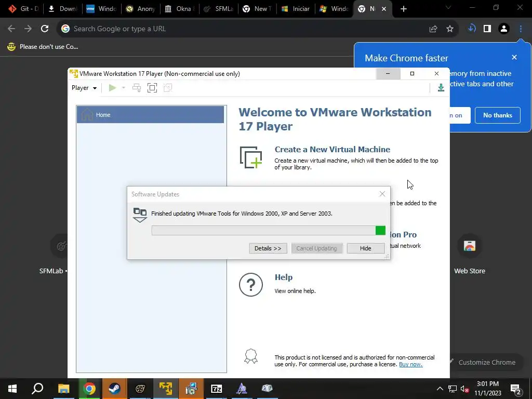The width and height of the screenshot is (532, 399).
Task: Click the green Power On play icon
Action: [112, 88]
